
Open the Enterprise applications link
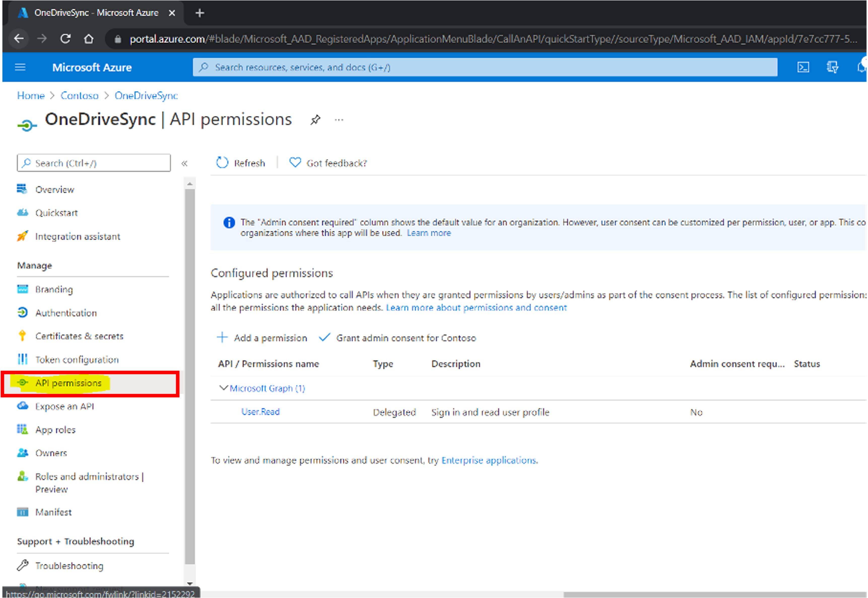pos(489,460)
